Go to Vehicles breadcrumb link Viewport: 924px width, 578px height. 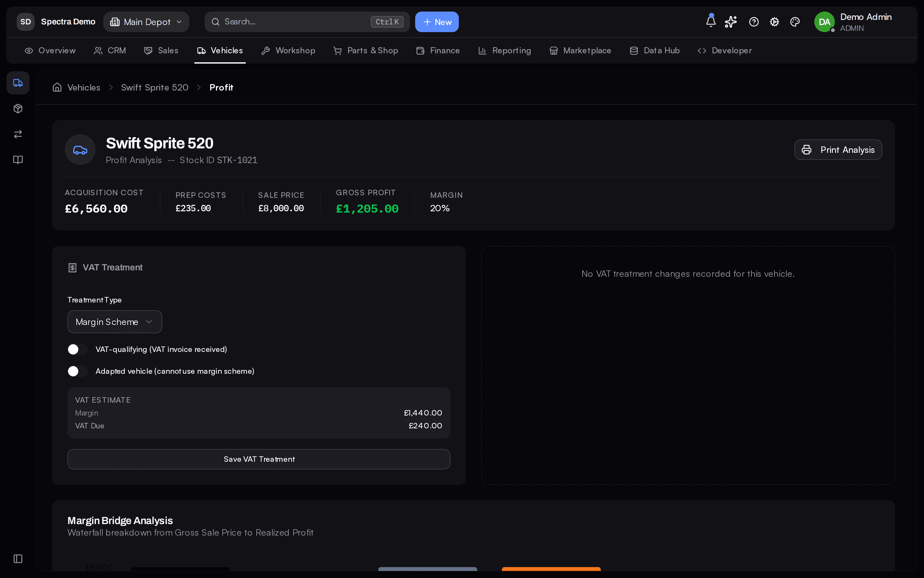coord(84,87)
